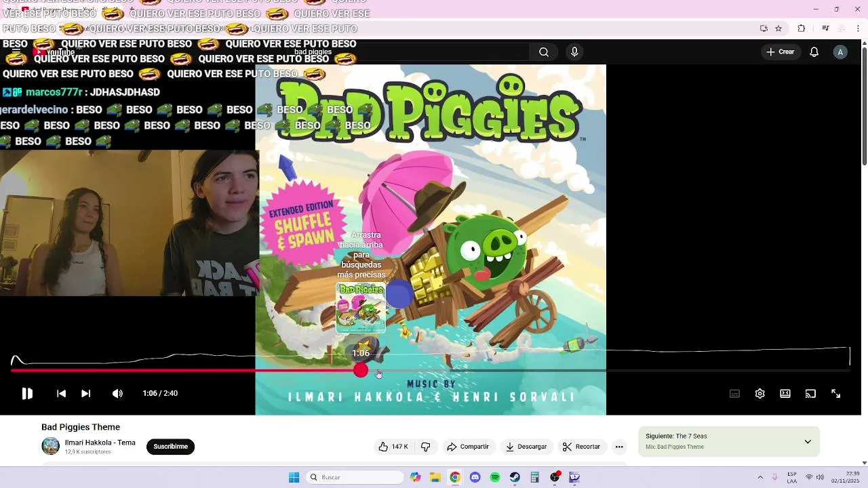Open the player settings gear
The image size is (868, 488).
760,394
